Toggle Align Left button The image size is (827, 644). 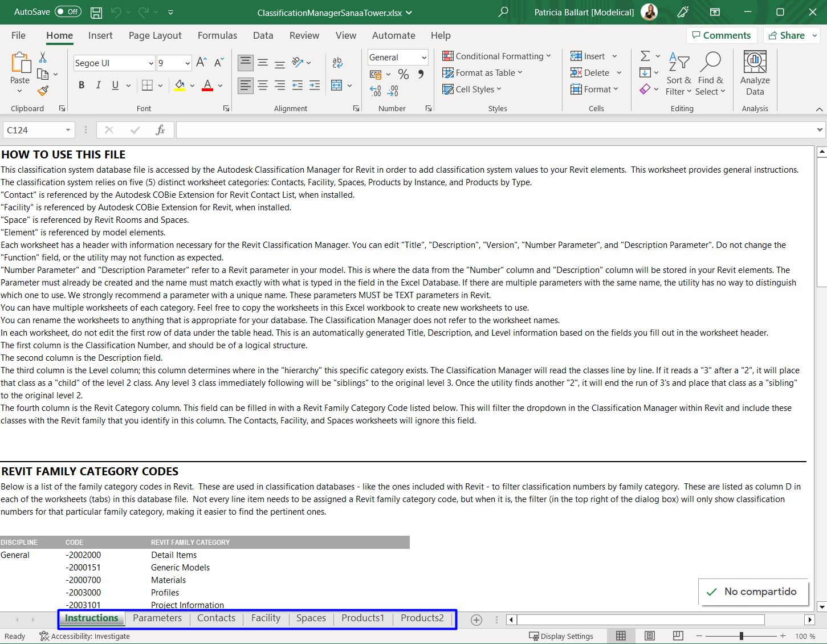tap(246, 85)
